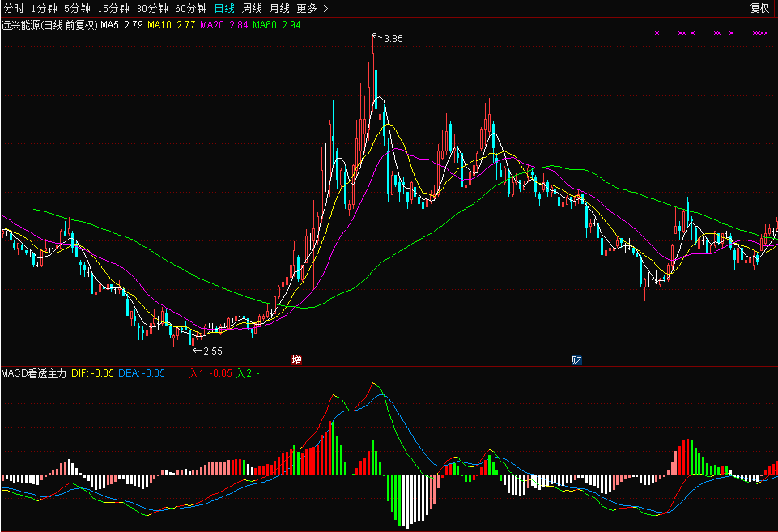Click the MA10: 2.77 indicator label
Image resolution: width=778 pixels, height=532 pixels.
tap(171, 25)
